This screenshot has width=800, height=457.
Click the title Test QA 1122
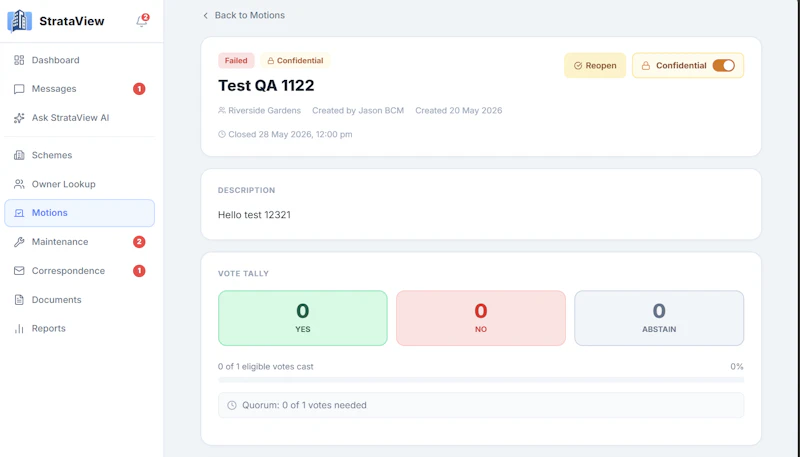pyautogui.click(x=266, y=85)
